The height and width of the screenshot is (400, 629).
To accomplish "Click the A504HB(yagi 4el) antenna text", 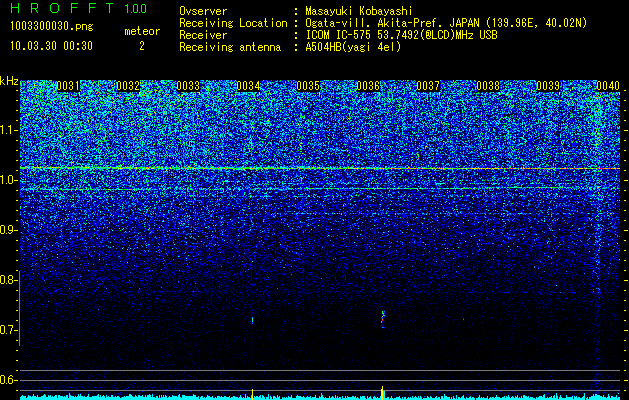I will [x=353, y=47].
